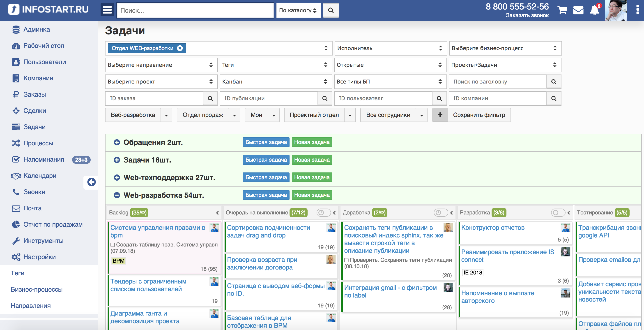
Task: Toggle the clock switch in Очередь на выполнение
Action: pos(324,213)
